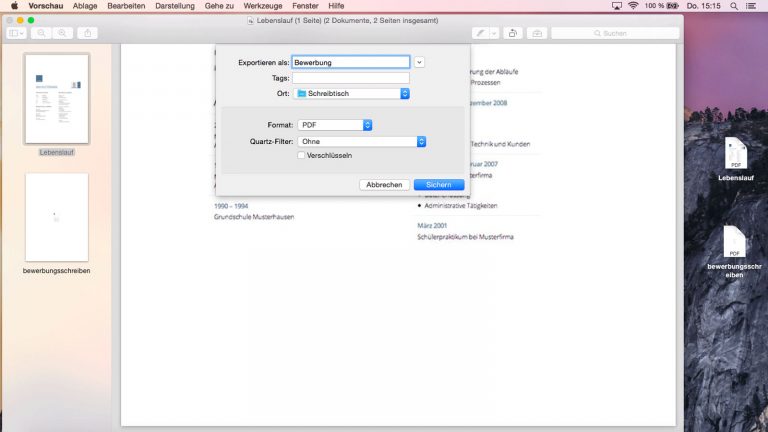Click the Wi-Fi icon in menu bar

coord(632,6)
